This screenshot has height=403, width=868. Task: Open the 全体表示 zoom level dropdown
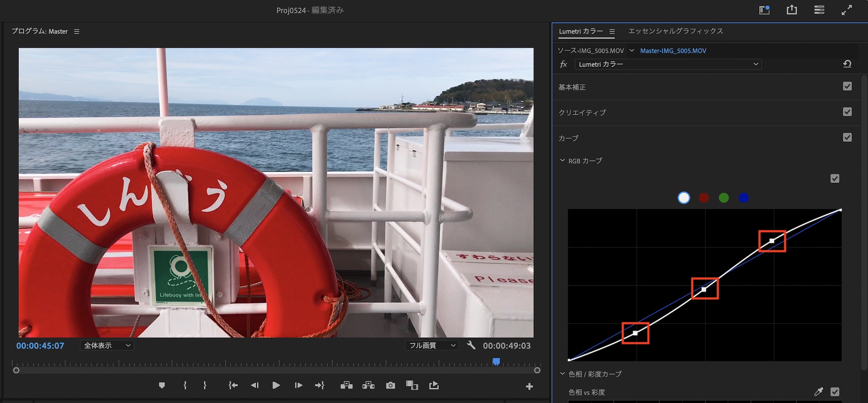(x=107, y=345)
